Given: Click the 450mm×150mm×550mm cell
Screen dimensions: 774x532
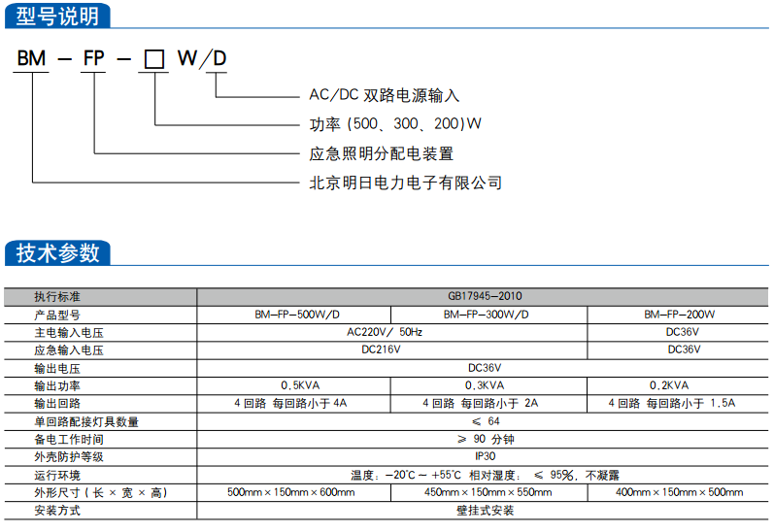Looking at the screenshot, I should coord(488,492).
